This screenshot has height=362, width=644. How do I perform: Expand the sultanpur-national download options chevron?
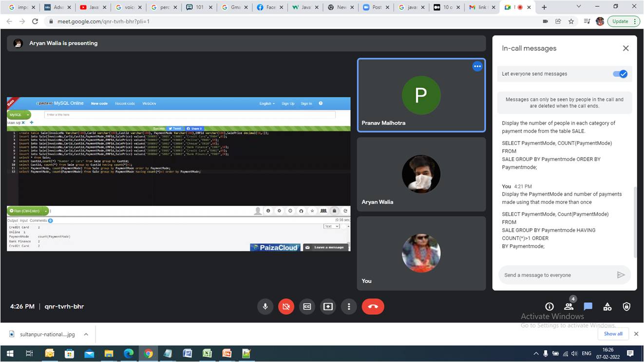click(x=86, y=334)
